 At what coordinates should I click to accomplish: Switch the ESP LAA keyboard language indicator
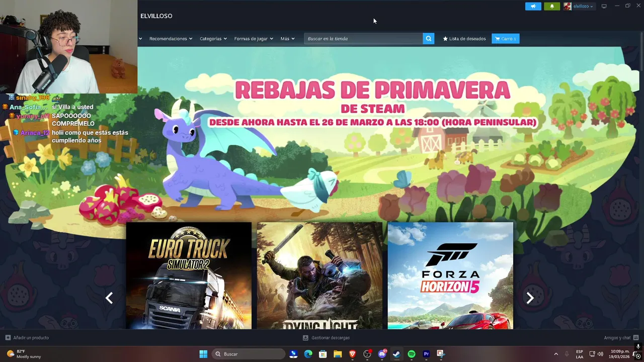click(x=580, y=354)
